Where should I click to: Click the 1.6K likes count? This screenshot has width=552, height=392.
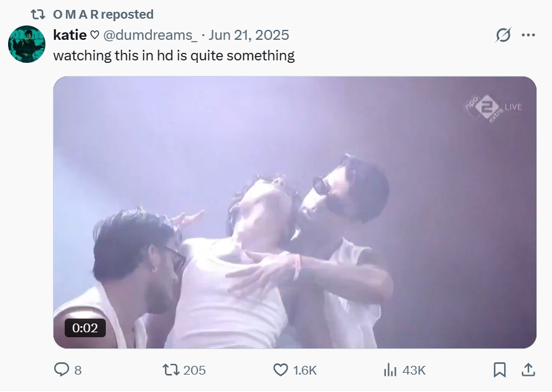click(x=305, y=370)
